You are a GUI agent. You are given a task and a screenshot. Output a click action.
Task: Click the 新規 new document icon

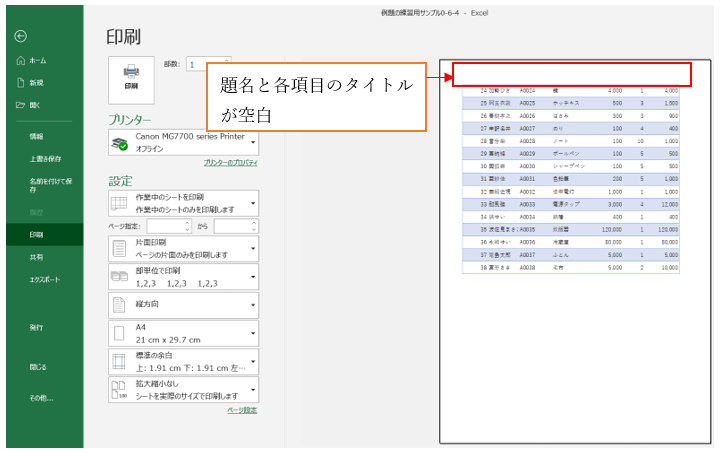(x=21, y=83)
